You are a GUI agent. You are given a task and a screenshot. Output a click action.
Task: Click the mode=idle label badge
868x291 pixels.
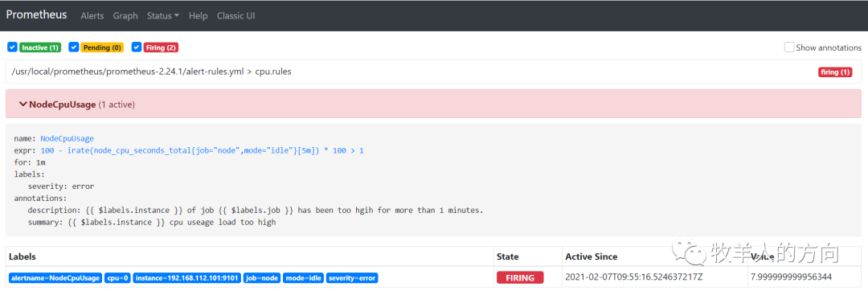tap(303, 277)
